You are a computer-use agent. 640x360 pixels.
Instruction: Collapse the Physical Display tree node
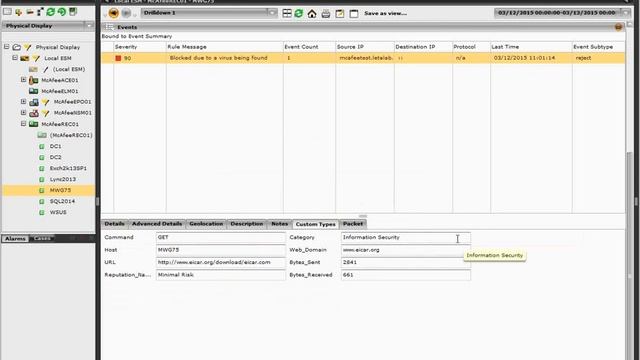[x=7, y=47]
